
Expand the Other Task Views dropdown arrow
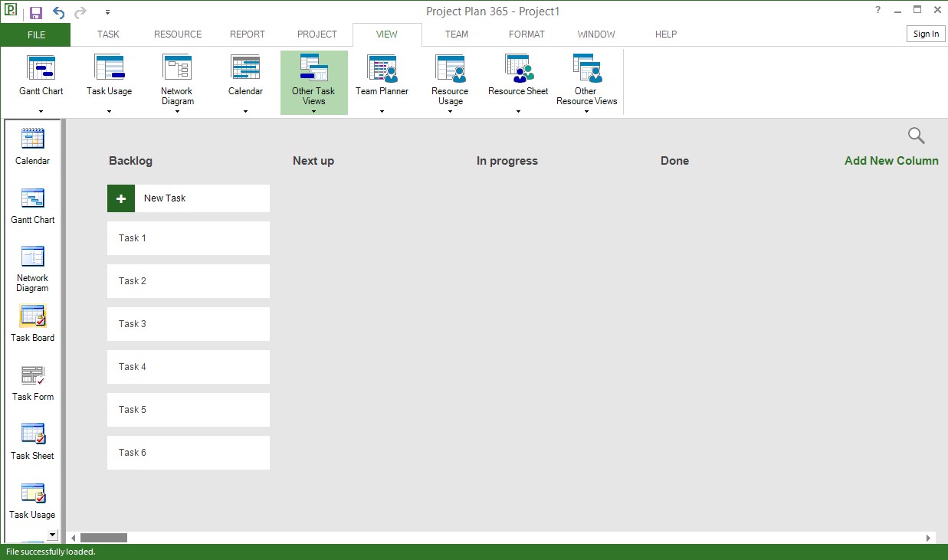[314, 112]
